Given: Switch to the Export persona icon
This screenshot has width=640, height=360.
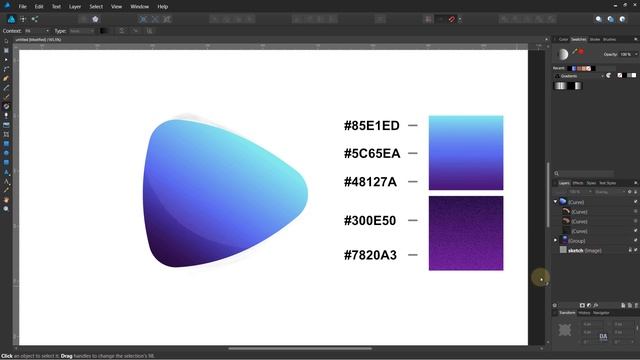Looking at the screenshot, I should (35, 19).
